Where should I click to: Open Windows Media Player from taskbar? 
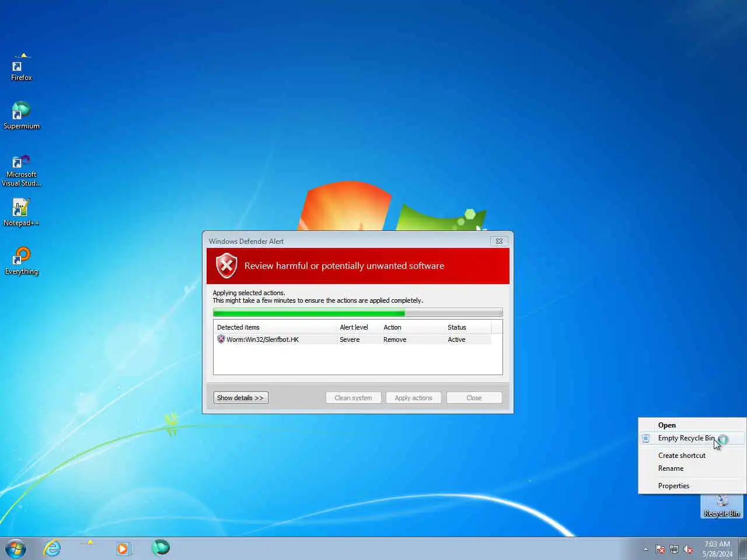click(x=124, y=548)
